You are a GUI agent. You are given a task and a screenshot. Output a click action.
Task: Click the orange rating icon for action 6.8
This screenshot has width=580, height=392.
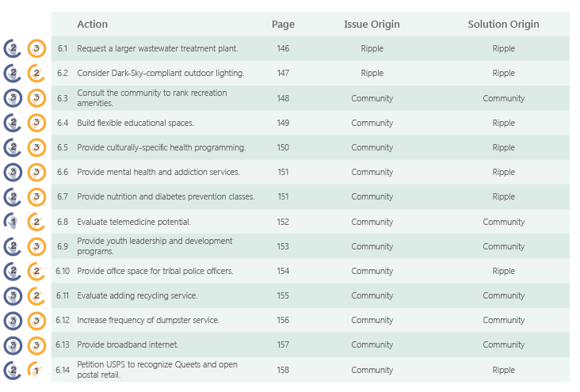[36, 222]
